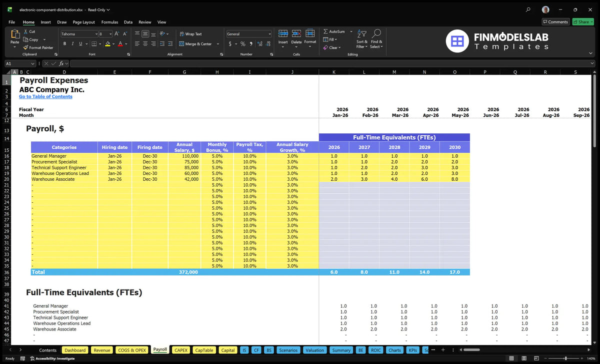Apply middle vertical alignment
This screenshot has height=364, width=600.
click(145, 34)
